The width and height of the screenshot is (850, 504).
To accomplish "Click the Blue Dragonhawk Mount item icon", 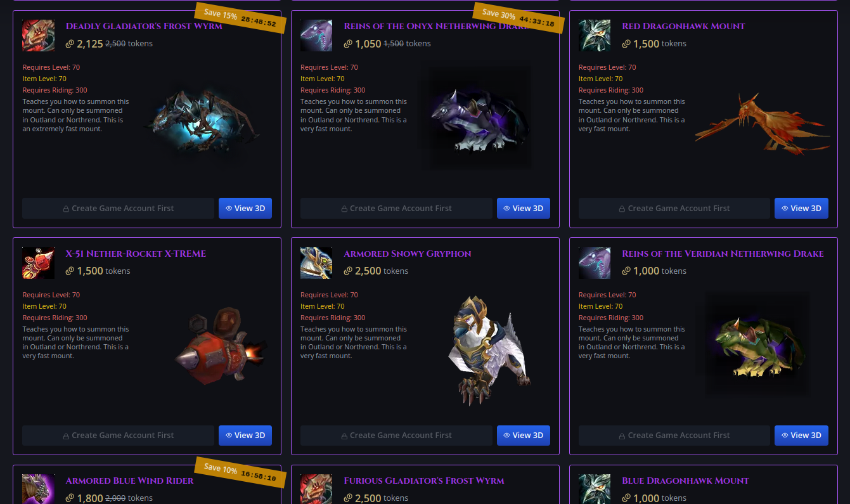I will [595, 489].
